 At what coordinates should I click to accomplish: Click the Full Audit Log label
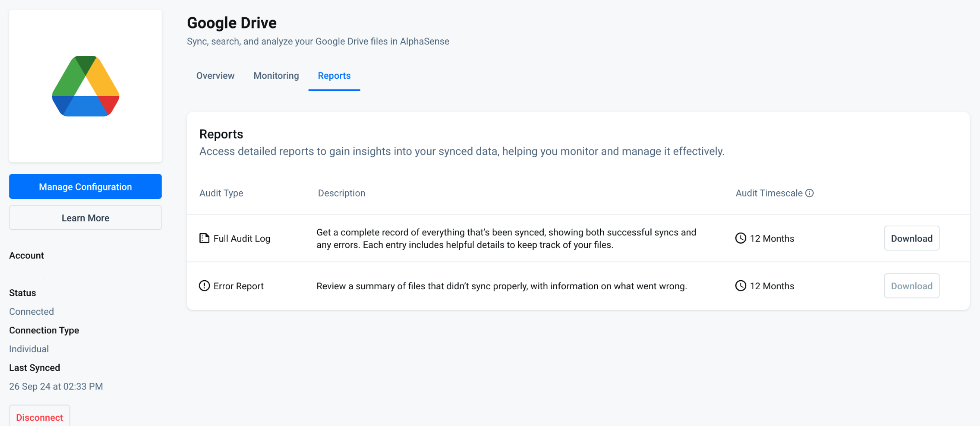tap(242, 238)
